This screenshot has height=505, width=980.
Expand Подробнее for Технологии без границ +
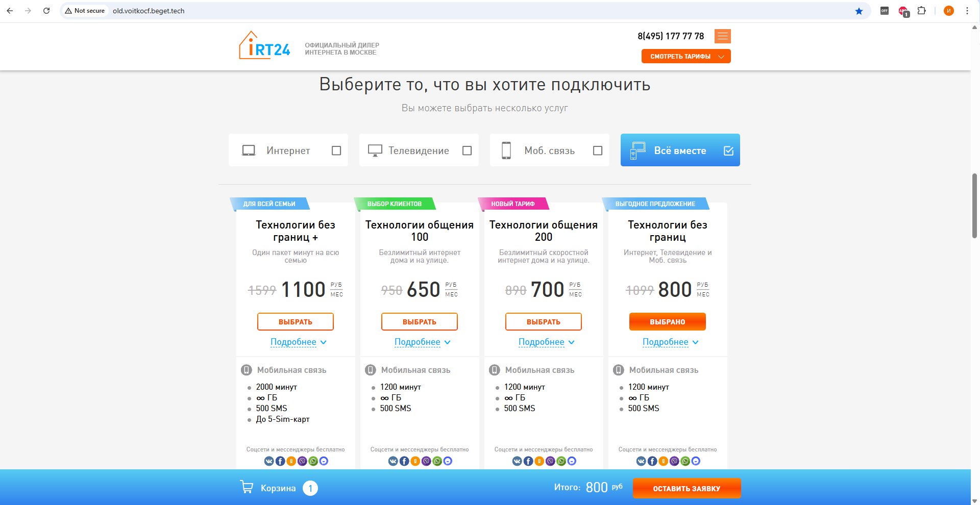(x=298, y=342)
